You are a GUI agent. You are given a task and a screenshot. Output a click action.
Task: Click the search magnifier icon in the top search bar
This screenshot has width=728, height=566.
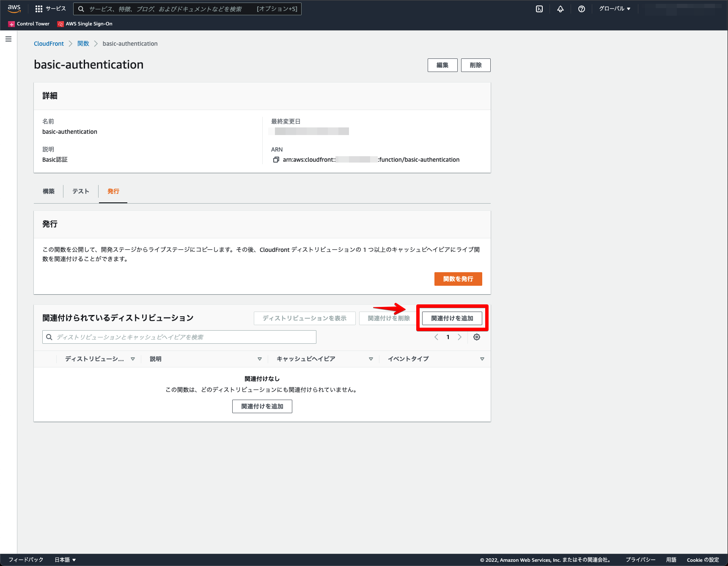81,9
